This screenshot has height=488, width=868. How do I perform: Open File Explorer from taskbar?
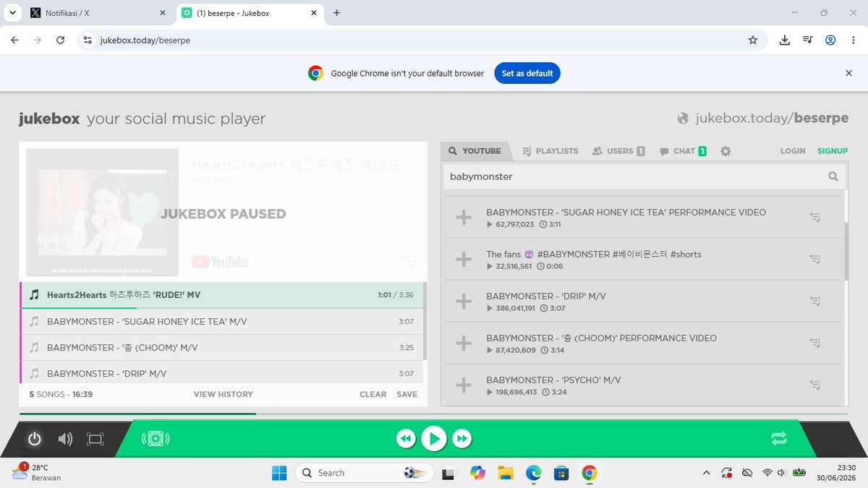(505, 473)
